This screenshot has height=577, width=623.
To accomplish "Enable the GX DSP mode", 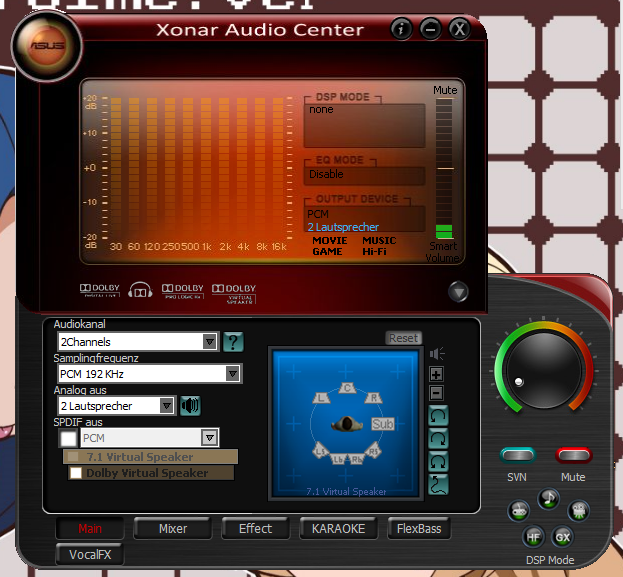I will click(x=563, y=536).
